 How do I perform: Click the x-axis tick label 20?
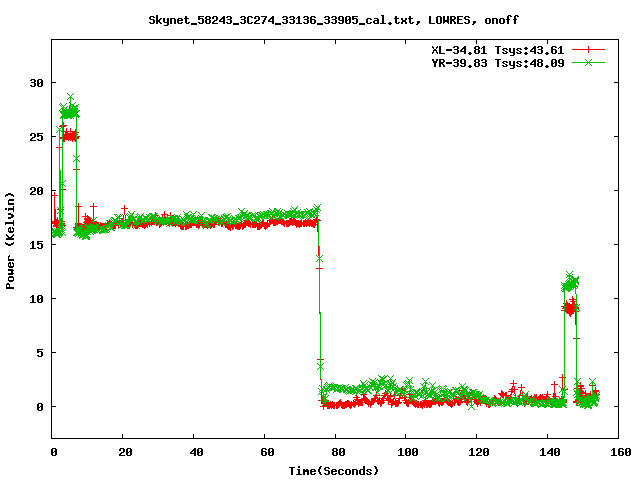coord(125,452)
